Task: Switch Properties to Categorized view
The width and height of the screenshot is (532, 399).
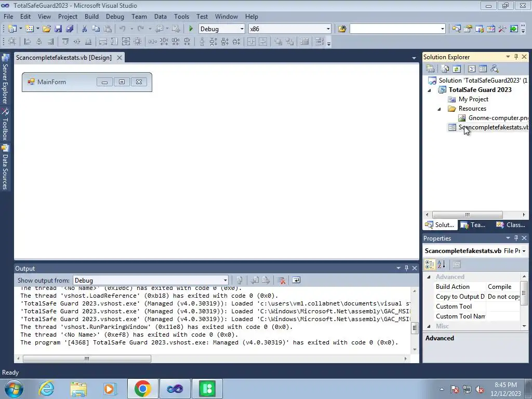Action: (x=430, y=264)
